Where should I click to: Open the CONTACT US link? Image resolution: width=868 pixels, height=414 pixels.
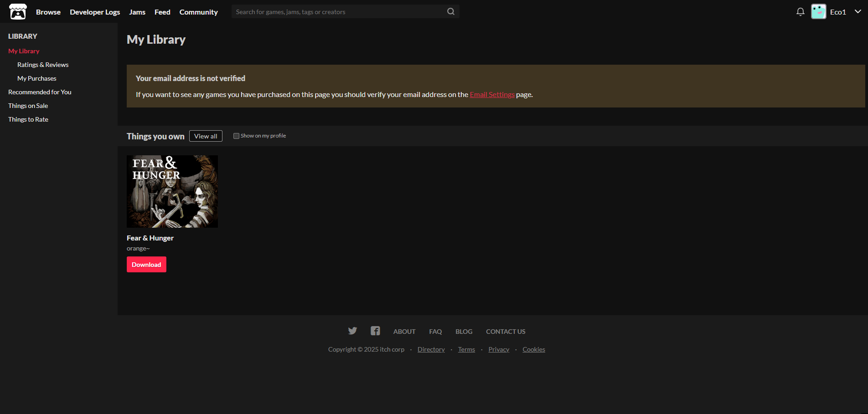point(506,332)
